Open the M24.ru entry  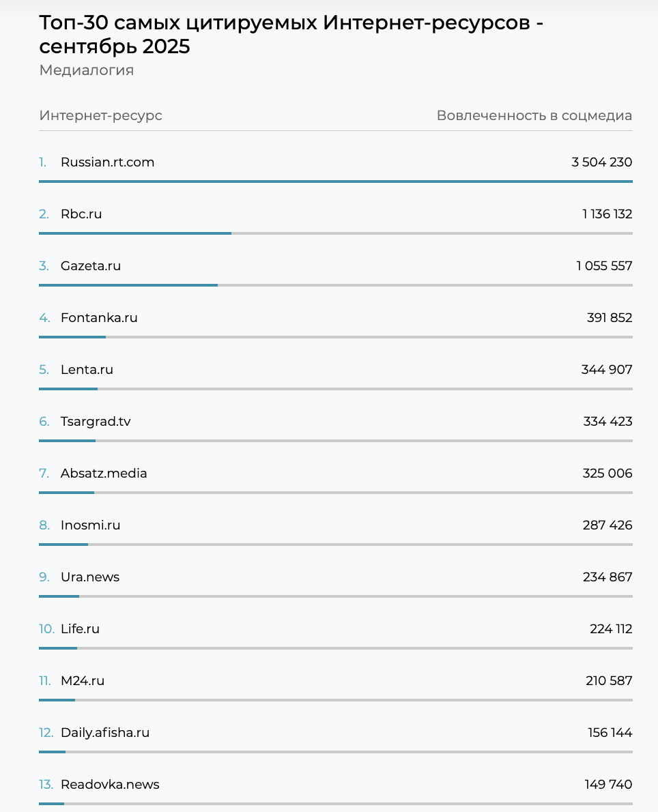coord(83,681)
